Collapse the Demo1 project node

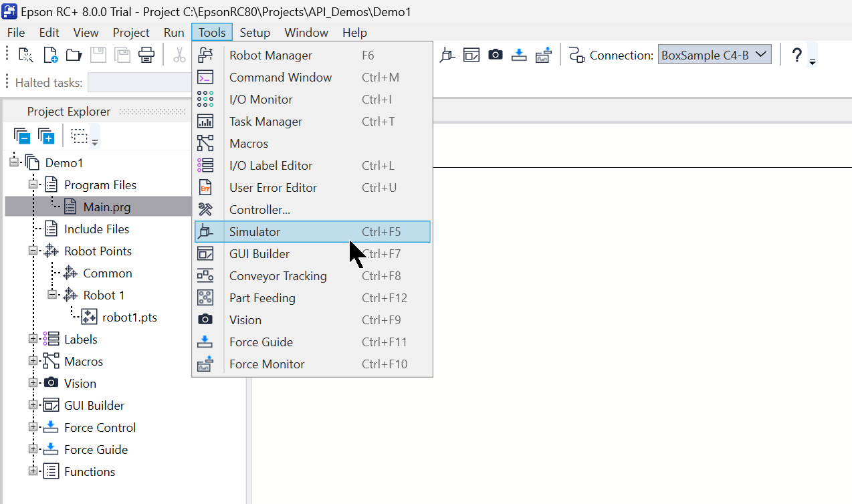[x=14, y=162]
